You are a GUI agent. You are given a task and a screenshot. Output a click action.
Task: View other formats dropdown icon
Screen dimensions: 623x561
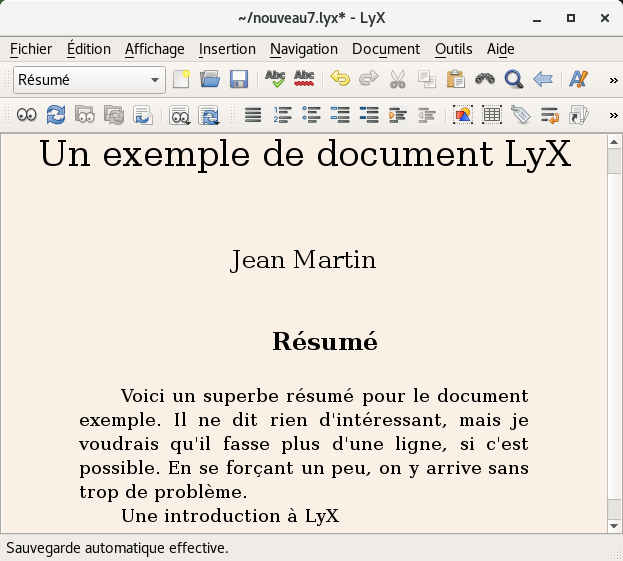pos(180,115)
